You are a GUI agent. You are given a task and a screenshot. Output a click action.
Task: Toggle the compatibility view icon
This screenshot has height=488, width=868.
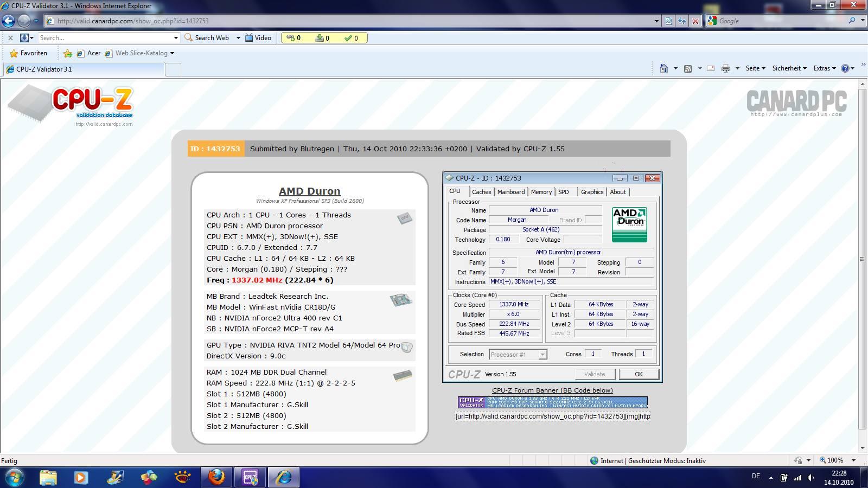click(669, 21)
